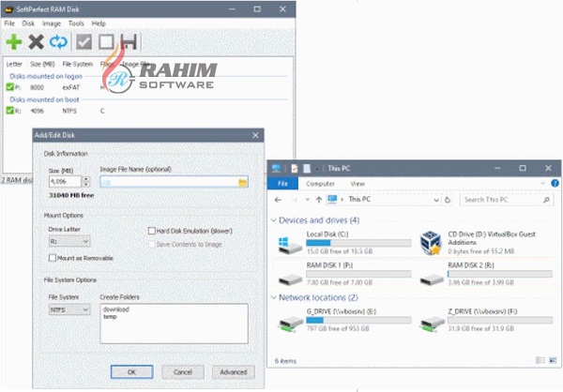Open the Image menu
Image resolution: width=563 pixels, height=392 pixels.
pos(52,23)
